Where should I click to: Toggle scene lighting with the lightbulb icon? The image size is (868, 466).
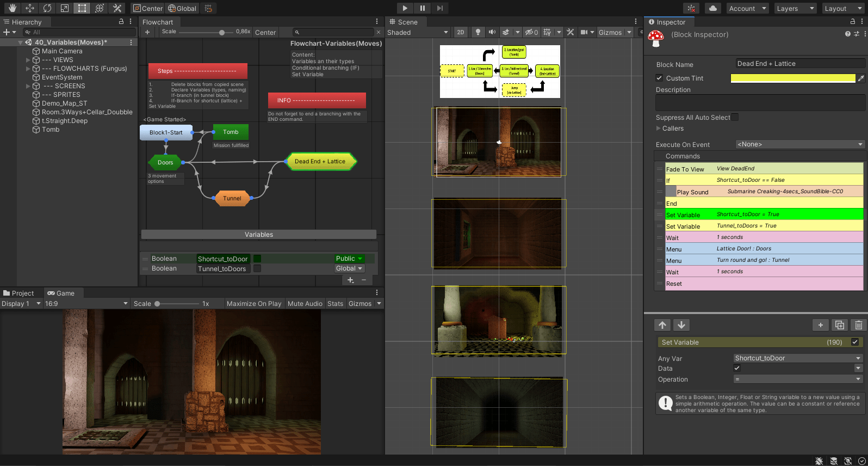point(478,32)
